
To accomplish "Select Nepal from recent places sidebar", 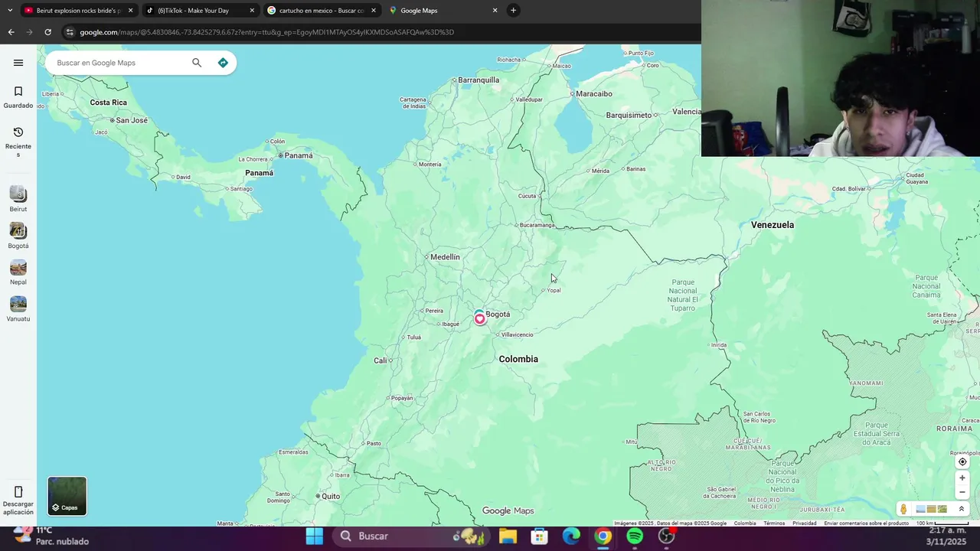I will [x=18, y=272].
